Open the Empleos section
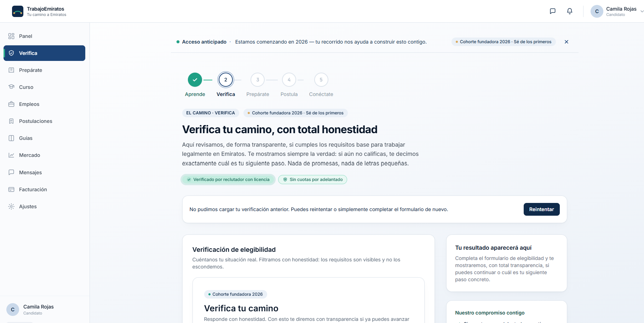 coord(45,104)
